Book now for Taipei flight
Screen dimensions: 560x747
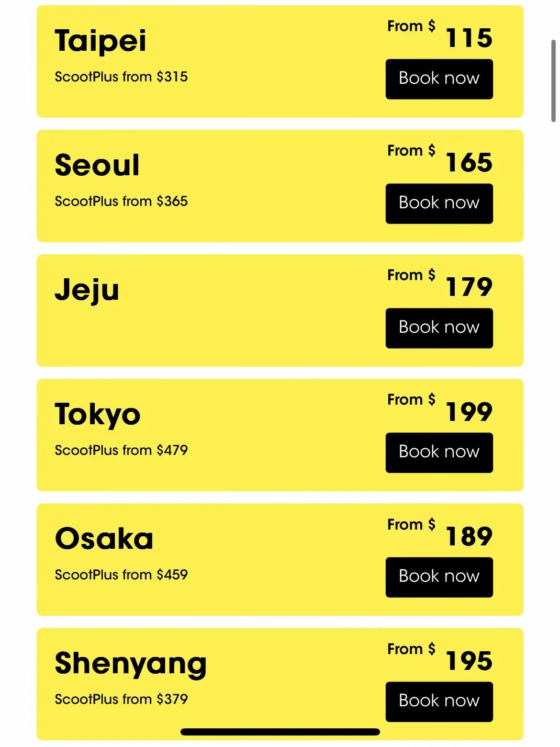tap(439, 79)
